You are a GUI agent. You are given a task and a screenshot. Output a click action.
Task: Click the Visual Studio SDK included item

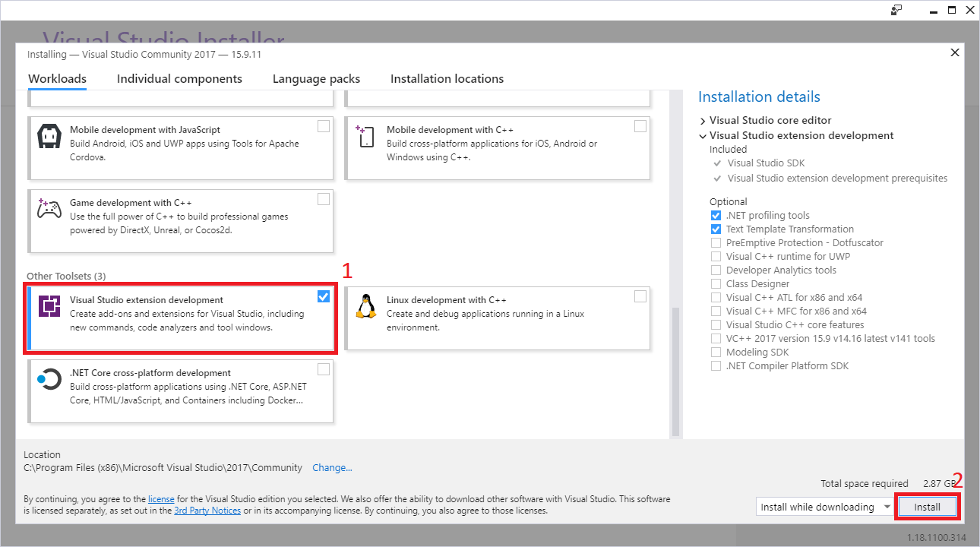tap(766, 163)
